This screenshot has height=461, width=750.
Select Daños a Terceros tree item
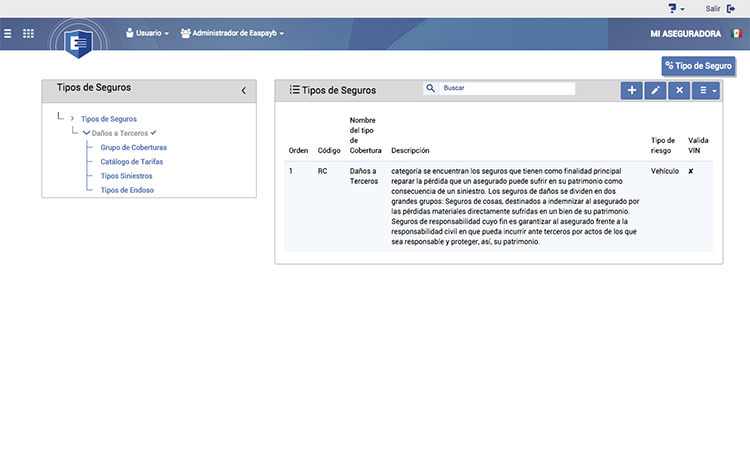coord(120,133)
